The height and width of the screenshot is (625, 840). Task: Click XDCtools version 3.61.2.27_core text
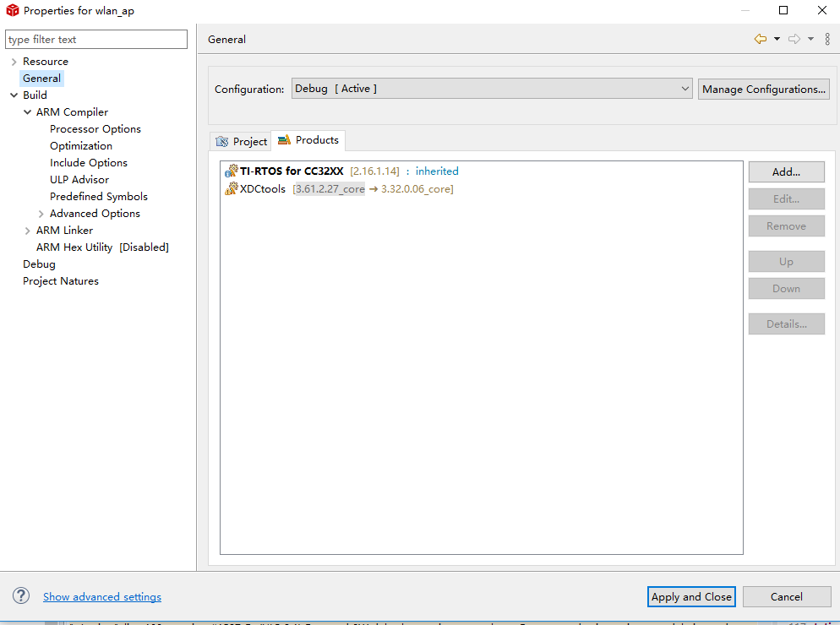[x=330, y=189]
